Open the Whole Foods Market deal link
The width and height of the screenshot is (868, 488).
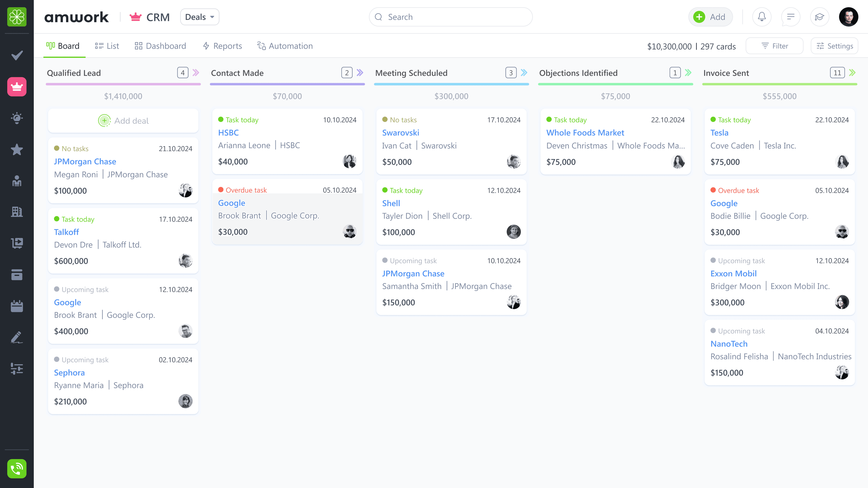pyautogui.click(x=585, y=133)
